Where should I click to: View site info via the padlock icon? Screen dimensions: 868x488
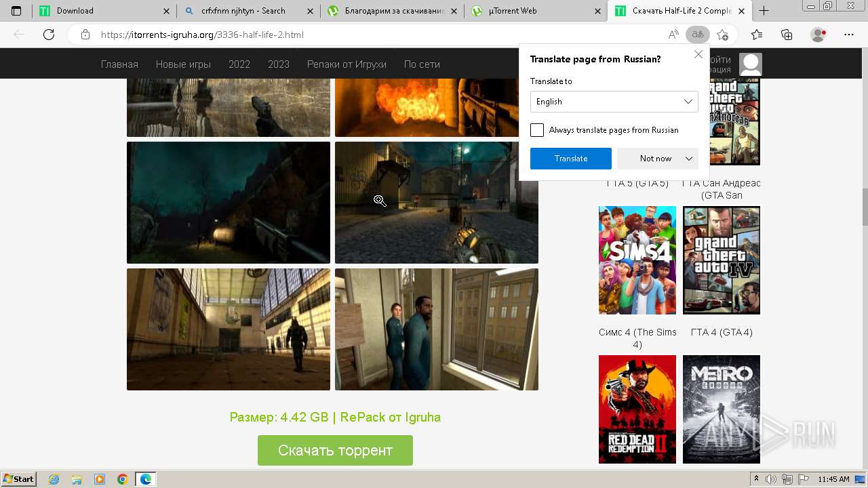point(85,35)
